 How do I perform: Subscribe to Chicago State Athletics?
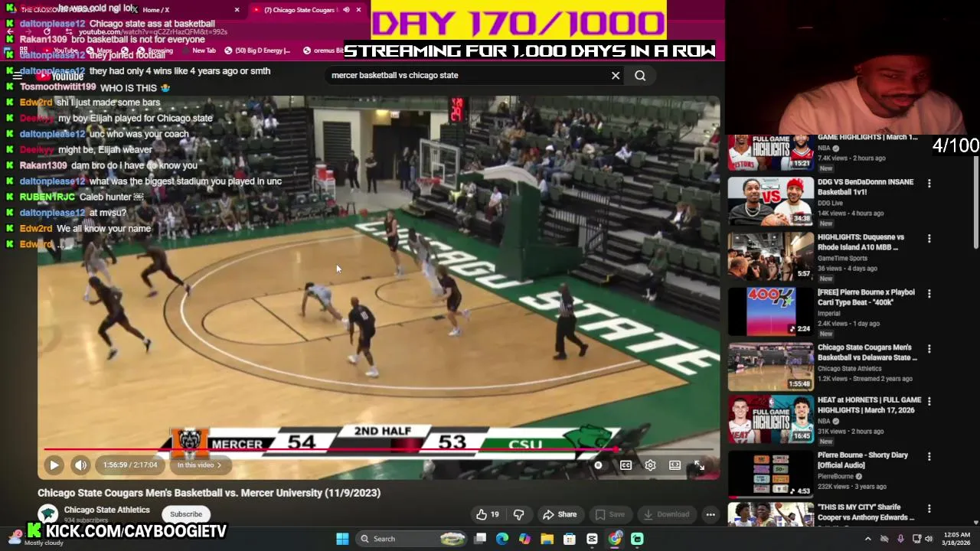186,514
